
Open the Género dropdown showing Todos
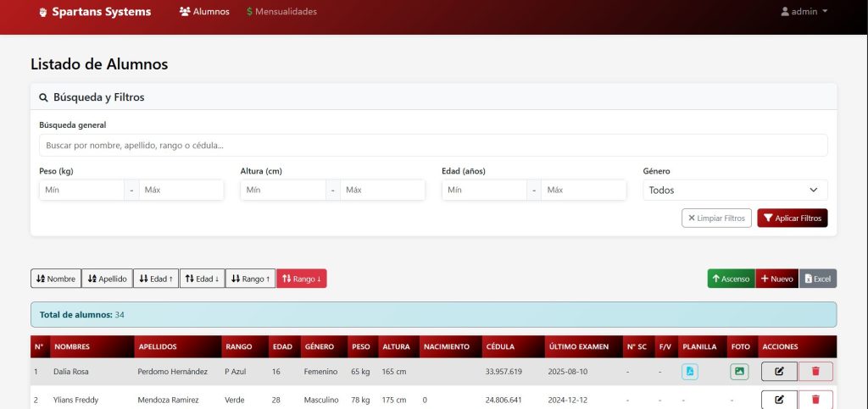(735, 191)
